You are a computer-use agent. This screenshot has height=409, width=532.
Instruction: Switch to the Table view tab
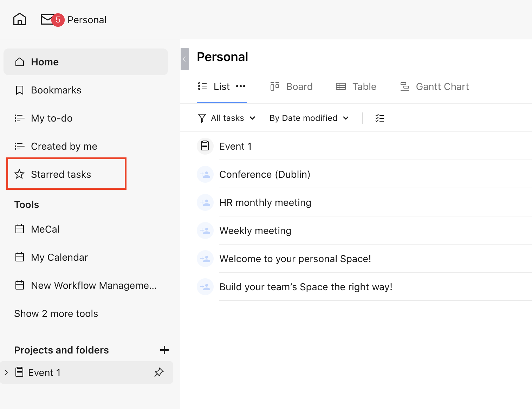[356, 86]
